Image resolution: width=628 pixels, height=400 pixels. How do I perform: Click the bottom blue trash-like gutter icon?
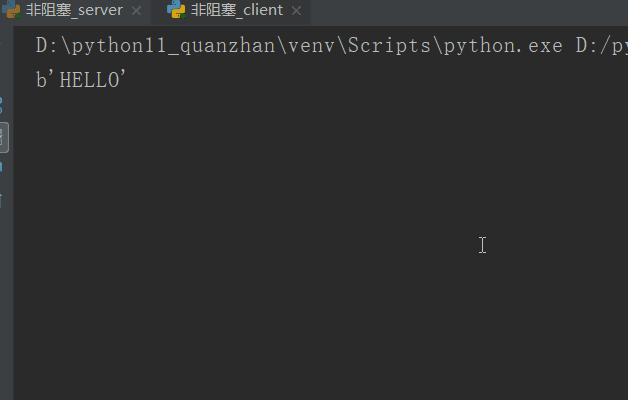(x=1, y=200)
